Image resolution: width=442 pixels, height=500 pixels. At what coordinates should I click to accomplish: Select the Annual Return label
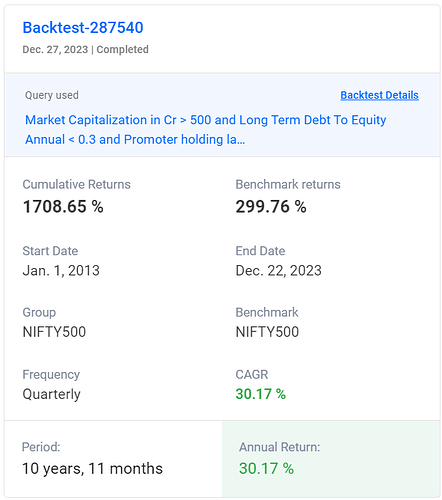pyautogui.click(x=279, y=447)
